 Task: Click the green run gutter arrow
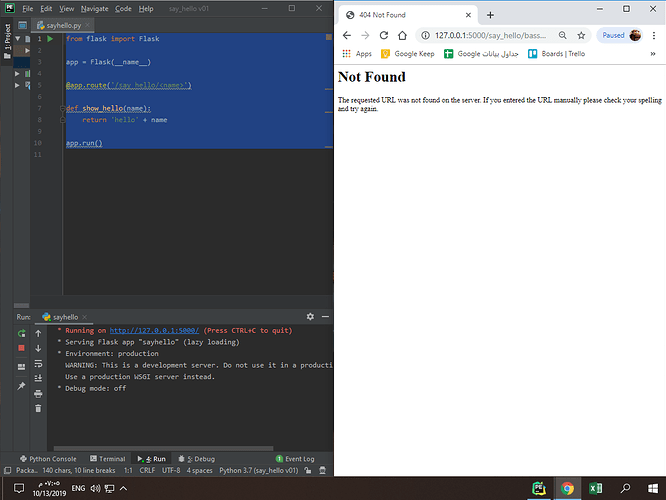tap(49, 38)
